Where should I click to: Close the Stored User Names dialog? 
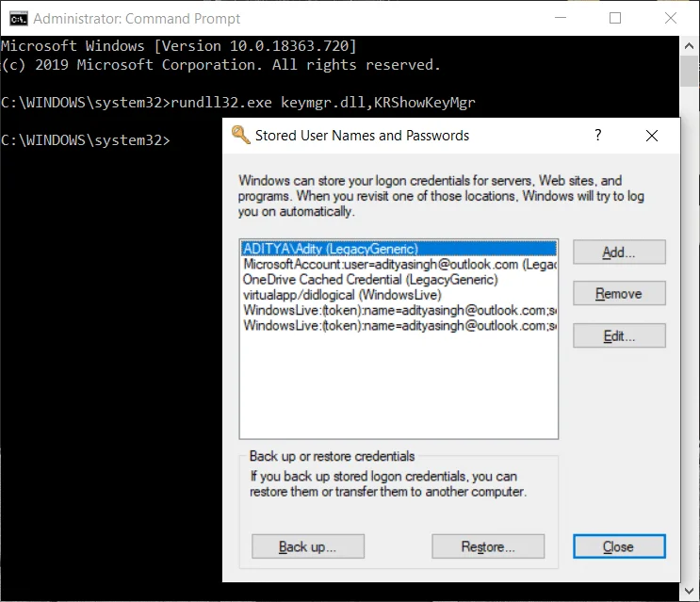click(619, 546)
